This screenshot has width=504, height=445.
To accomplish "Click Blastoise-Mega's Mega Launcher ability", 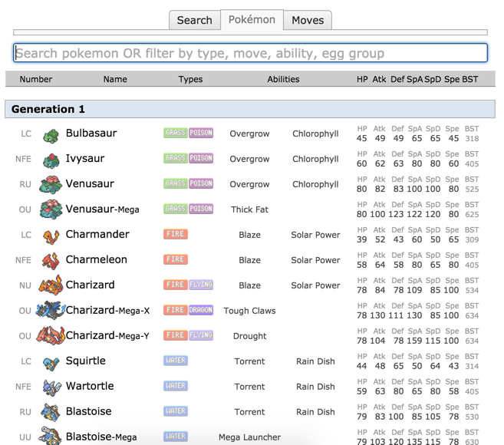I will coord(249,437).
